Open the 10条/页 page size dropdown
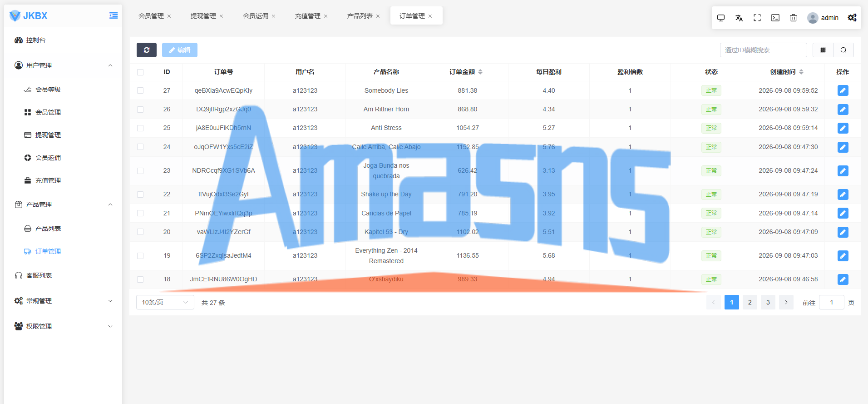868x404 pixels. (x=165, y=302)
